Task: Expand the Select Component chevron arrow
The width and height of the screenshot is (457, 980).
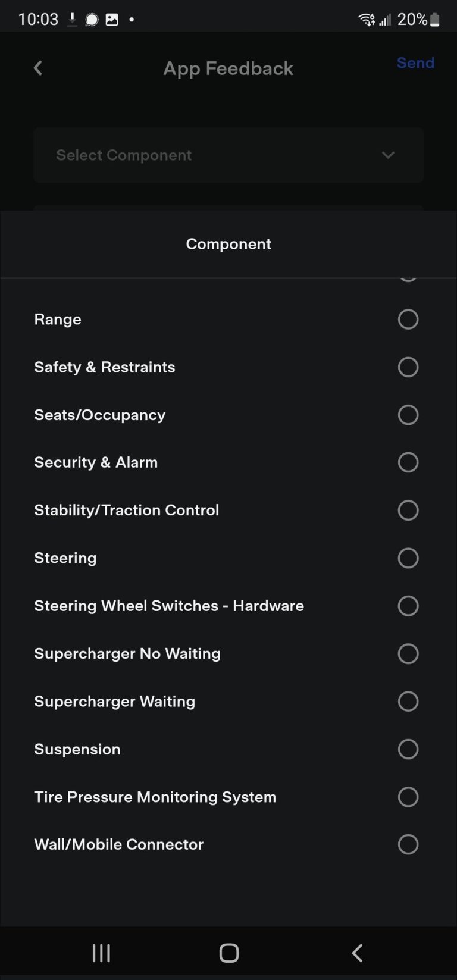Action: tap(388, 155)
